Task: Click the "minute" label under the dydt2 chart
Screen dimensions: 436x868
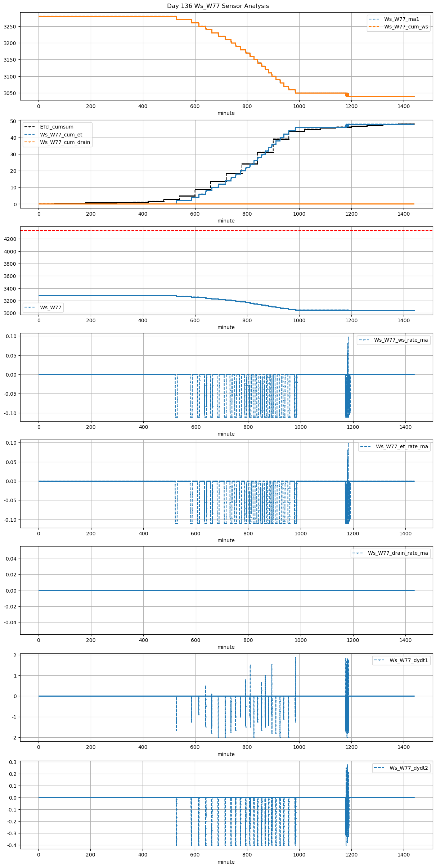Action: pyautogui.click(x=226, y=862)
